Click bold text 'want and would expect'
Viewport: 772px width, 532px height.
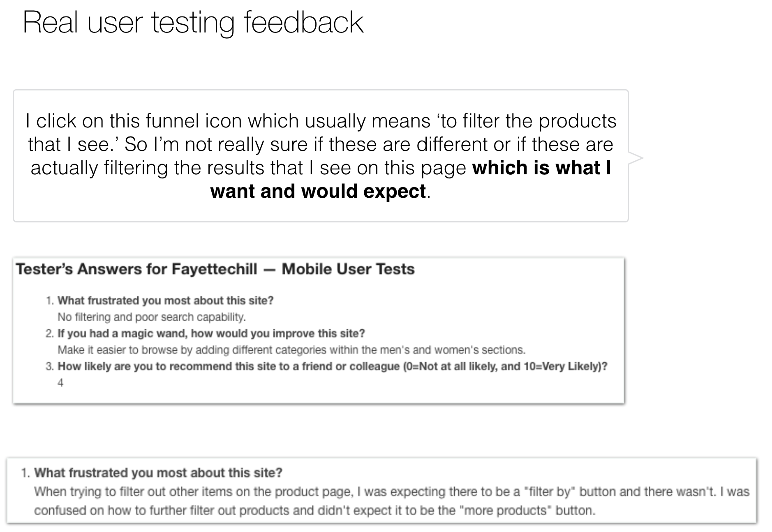pos(318,191)
